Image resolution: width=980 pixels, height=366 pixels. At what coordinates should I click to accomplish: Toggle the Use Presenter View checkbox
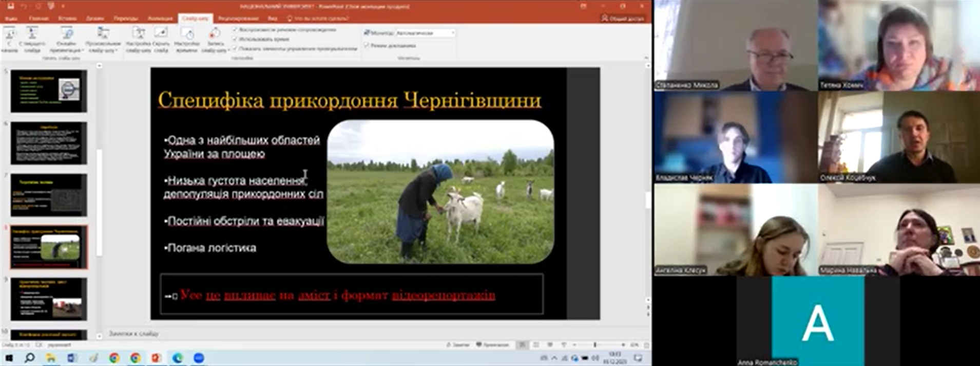367,46
